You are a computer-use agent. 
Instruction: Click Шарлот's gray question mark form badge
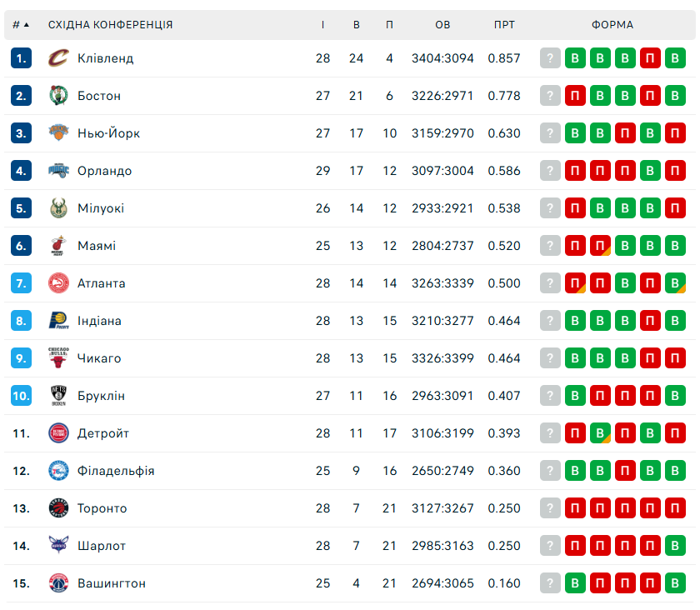click(x=550, y=546)
